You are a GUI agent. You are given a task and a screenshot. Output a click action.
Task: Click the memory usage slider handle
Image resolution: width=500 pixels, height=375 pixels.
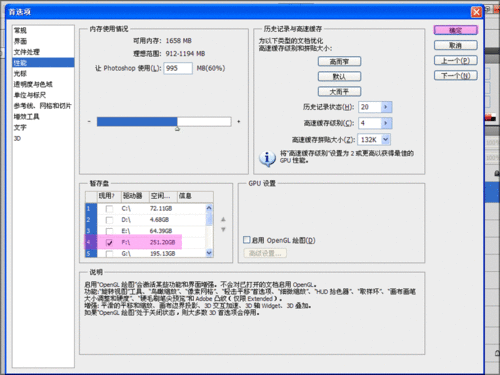(x=177, y=128)
